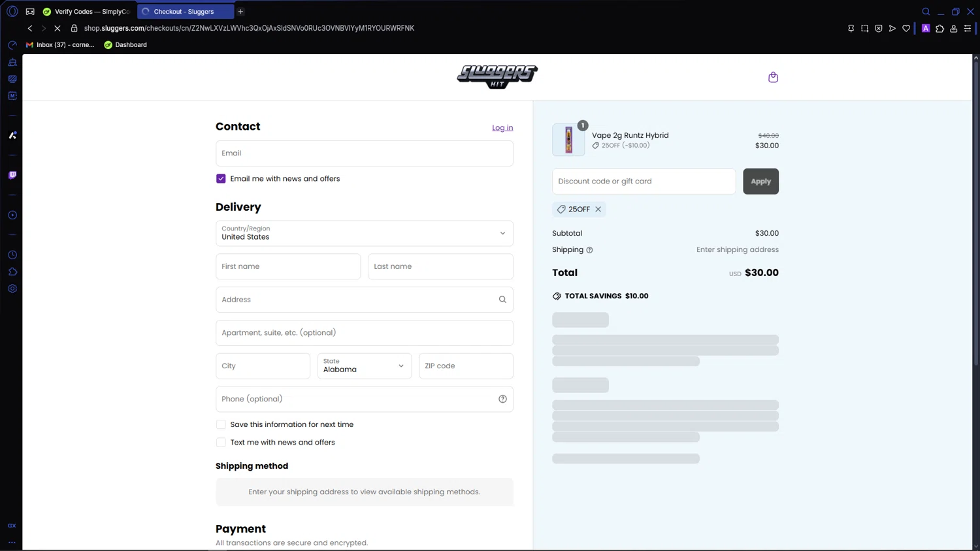This screenshot has width=980, height=551.
Task: Select the Checkout - Sluggers tab
Action: coord(184,12)
